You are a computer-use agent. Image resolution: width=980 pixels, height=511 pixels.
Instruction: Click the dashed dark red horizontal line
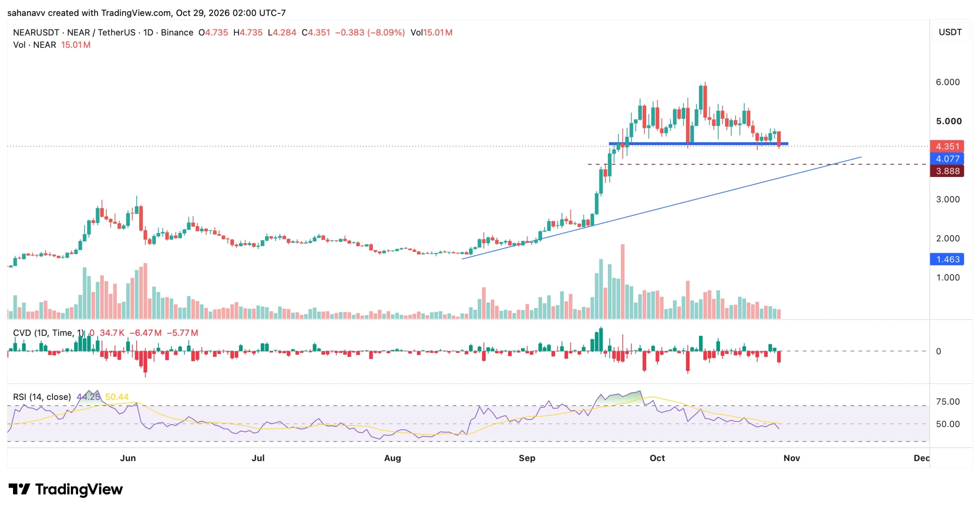[756, 164]
